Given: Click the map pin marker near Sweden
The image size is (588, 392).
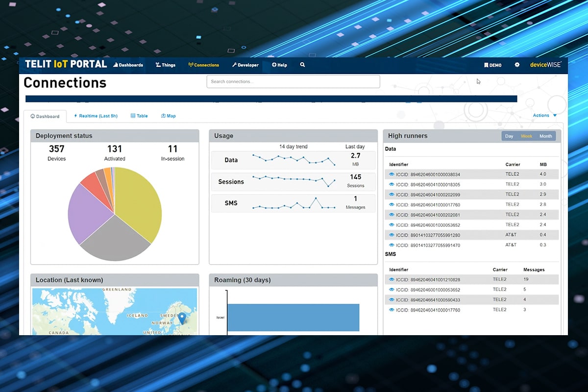Looking at the screenshot, I should click(182, 318).
